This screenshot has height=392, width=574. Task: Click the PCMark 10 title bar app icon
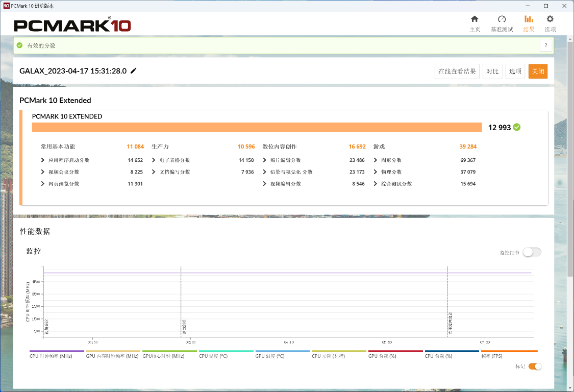point(6,6)
